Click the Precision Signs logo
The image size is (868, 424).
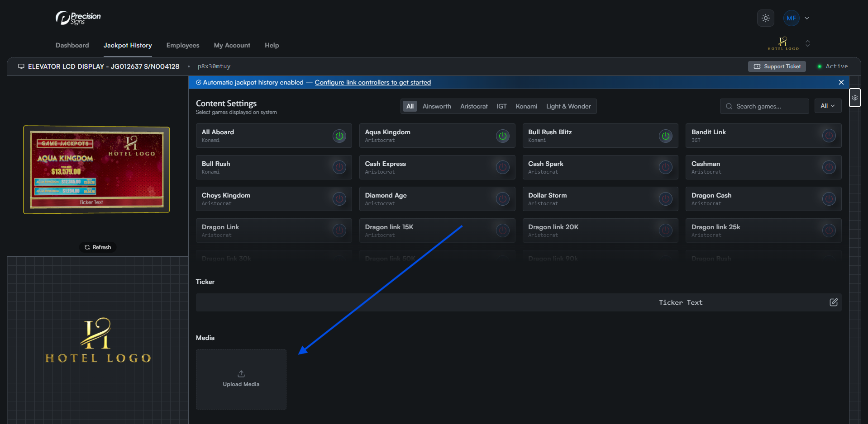[x=78, y=18]
